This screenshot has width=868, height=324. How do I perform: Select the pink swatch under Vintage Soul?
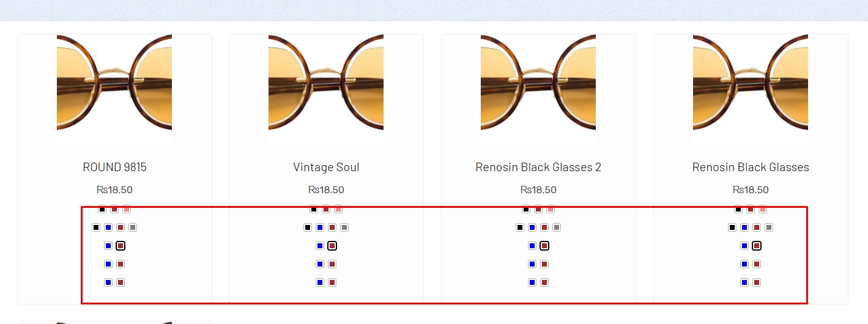338,209
